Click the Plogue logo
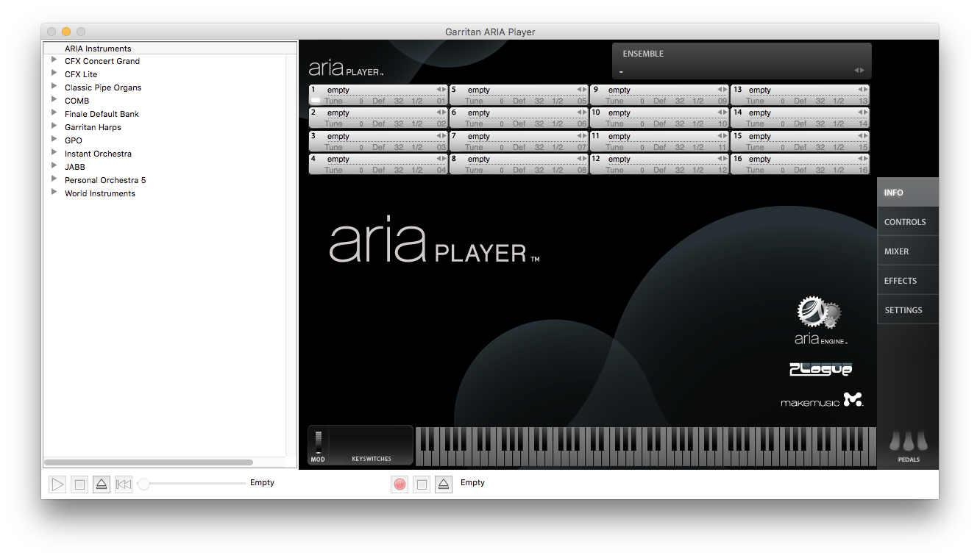This screenshot has width=980, height=558. (x=820, y=369)
